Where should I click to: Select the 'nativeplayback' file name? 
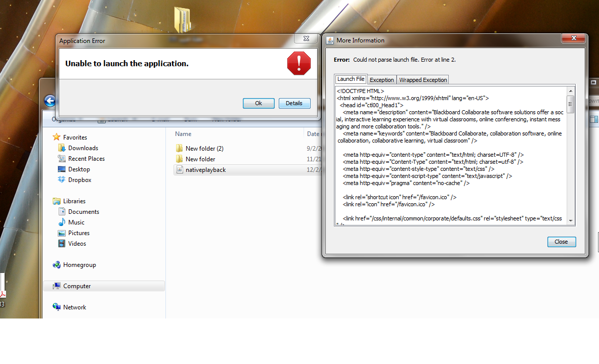tap(205, 170)
